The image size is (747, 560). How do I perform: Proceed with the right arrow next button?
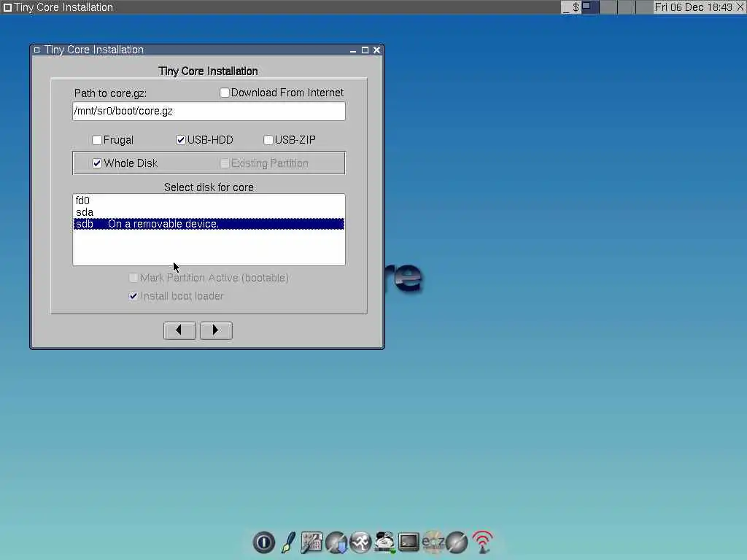click(x=216, y=330)
